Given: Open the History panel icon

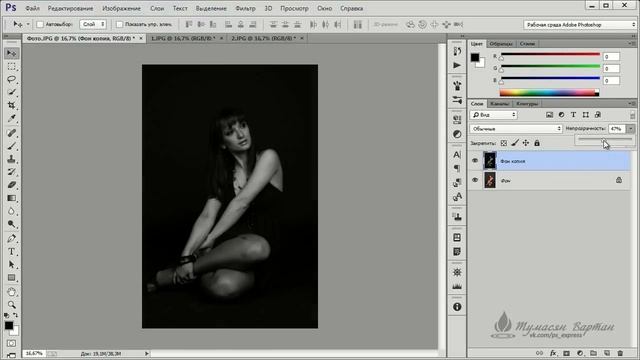Looking at the screenshot, I should pos(457,51).
